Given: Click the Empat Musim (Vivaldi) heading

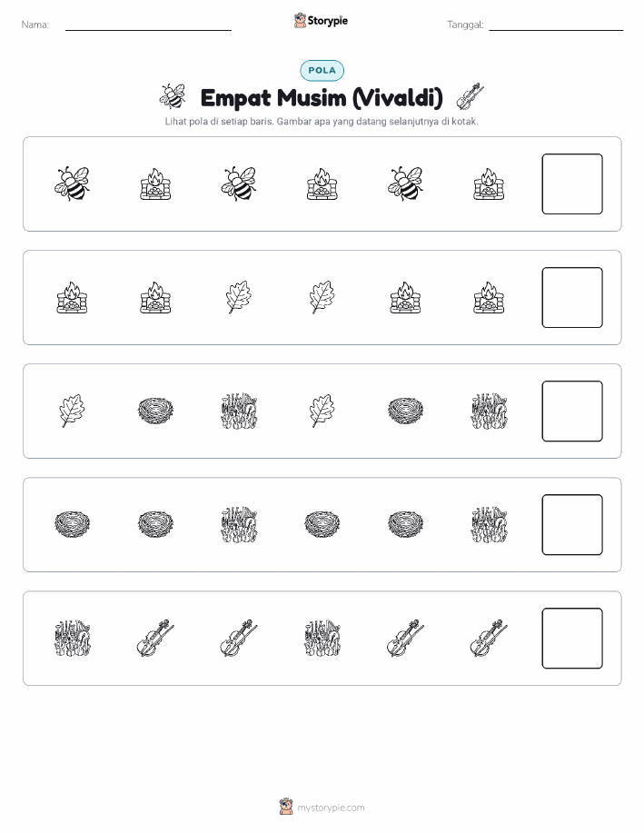Looking at the screenshot, I should click(x=322, y=98).
